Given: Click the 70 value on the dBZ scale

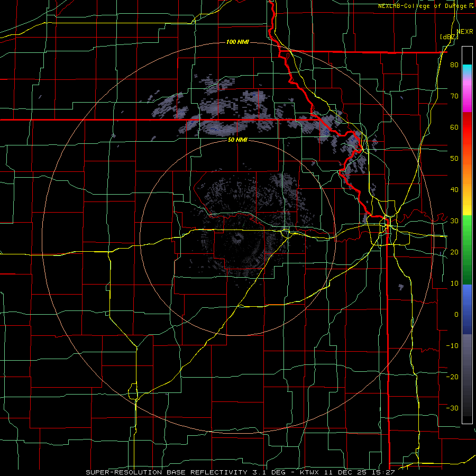Looking at the screenshot, I should (454, 96).
